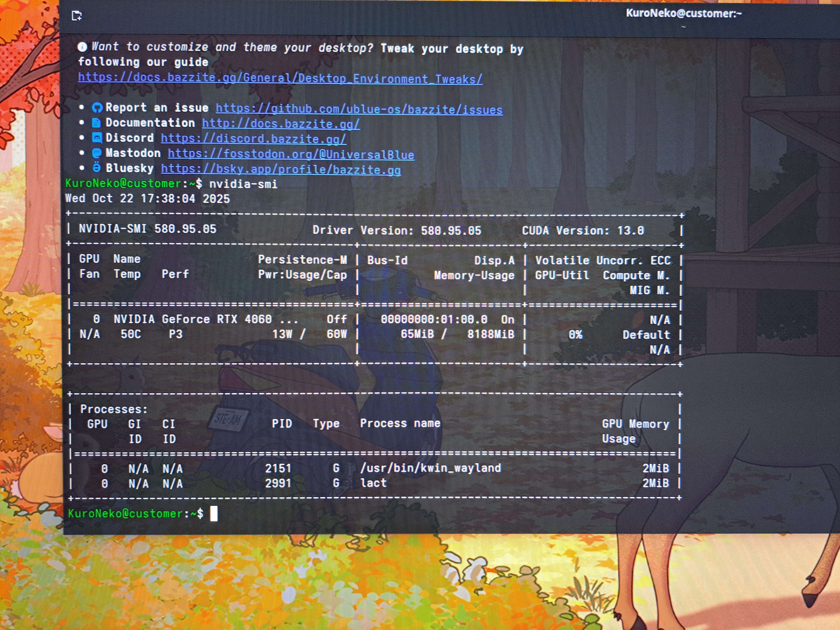The height and width of the screenshot is (630, 840).
Task: Click the Discord icon in the list
Action: click(97, 138)
